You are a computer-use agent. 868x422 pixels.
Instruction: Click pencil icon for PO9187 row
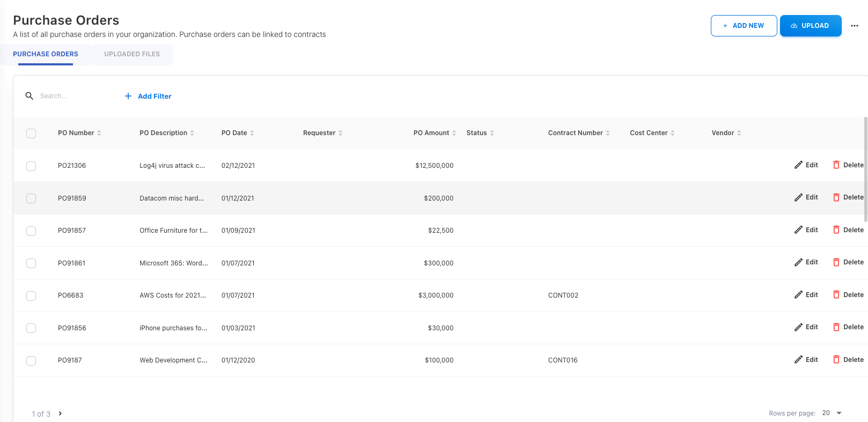click(798, 360)
